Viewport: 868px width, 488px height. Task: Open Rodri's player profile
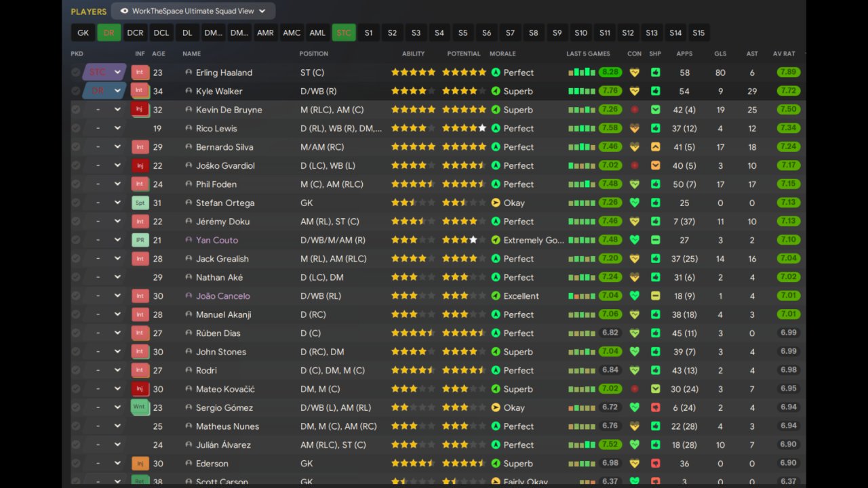pyautogui.click(x=206, y=371)
